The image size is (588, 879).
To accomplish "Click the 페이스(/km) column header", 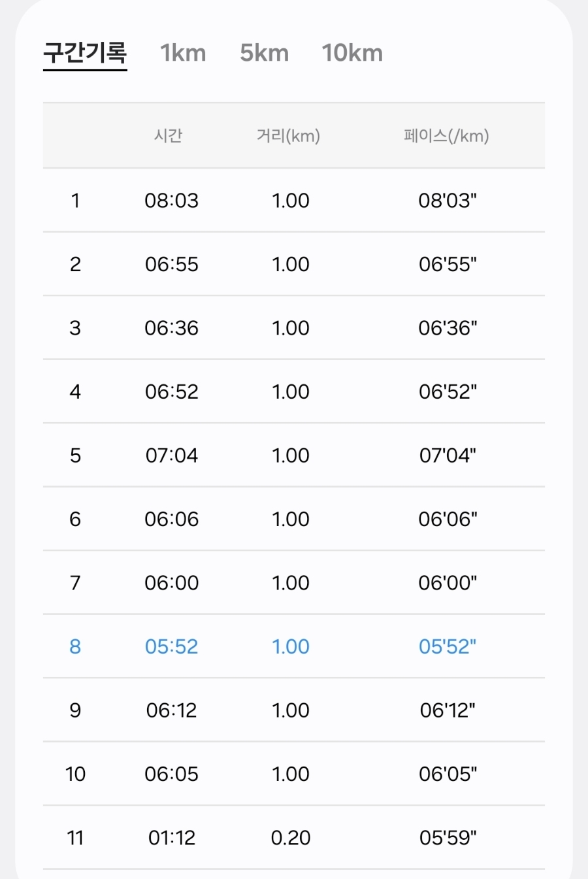I will [x=446, y=135].
